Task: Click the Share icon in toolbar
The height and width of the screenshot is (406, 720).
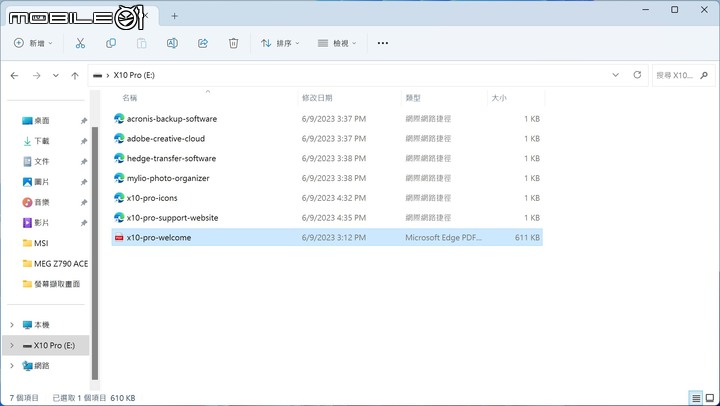Action: coord(203,43)
